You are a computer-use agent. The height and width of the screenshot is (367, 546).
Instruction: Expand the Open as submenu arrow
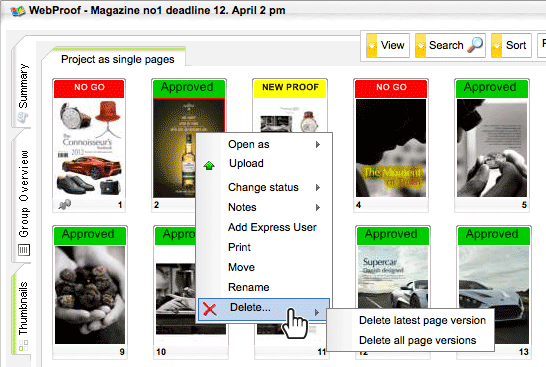pos(318,145)
